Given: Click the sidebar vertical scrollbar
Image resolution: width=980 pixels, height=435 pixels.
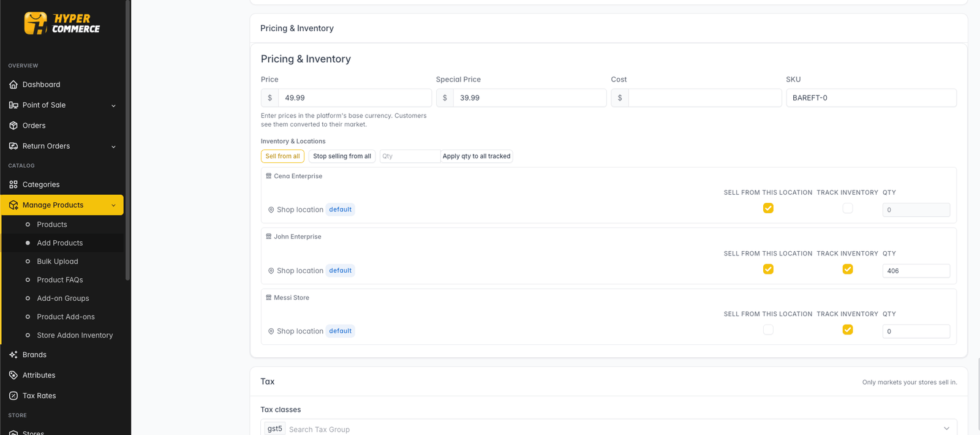Looking at the screenshot, I should [x=127, y=141].
